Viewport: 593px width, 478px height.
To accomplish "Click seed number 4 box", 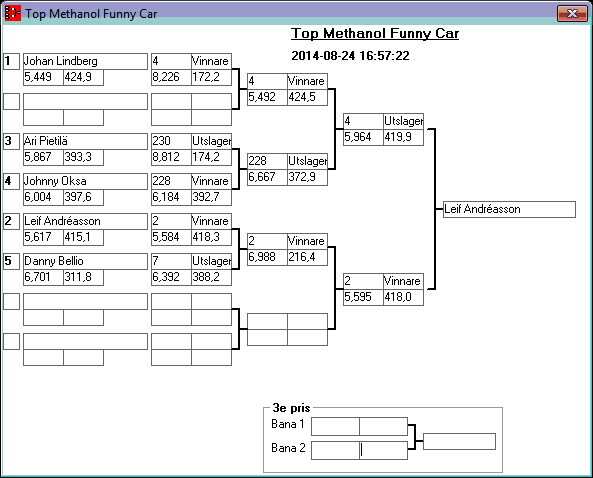I will 11,181.
